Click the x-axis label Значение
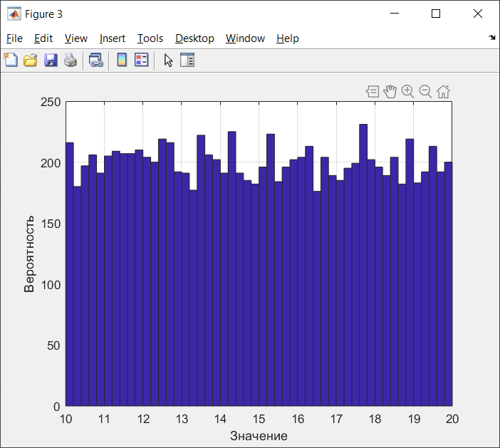The width and height of the screenshot is (500, 448). (x=259, y=436)
